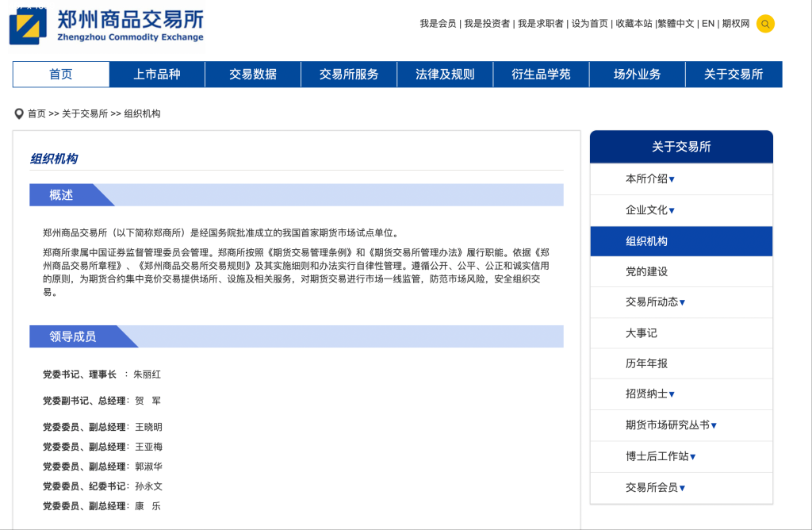Click 关于交易所 in the breadcrumb path

85,113
